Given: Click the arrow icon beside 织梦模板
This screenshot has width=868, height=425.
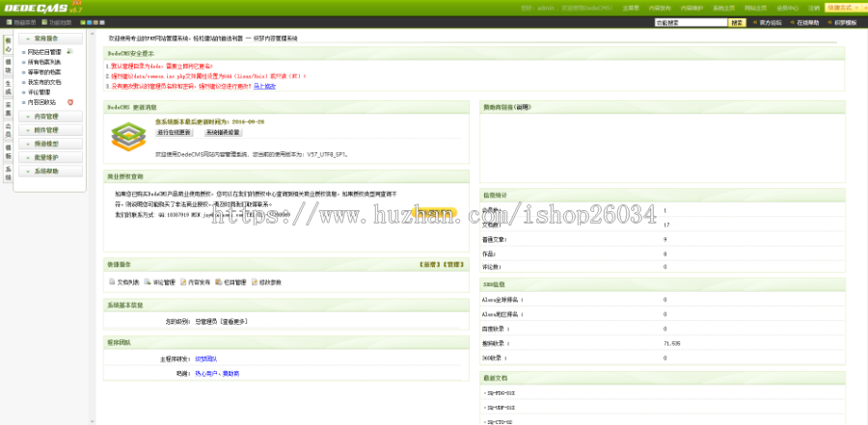Looking at the screenshot, I should [829, 23].
